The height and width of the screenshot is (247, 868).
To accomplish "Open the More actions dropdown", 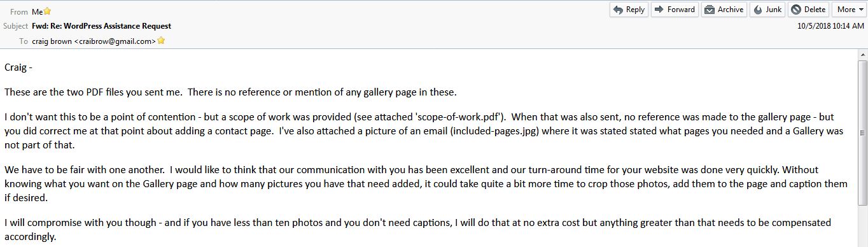I will [850, 10].
